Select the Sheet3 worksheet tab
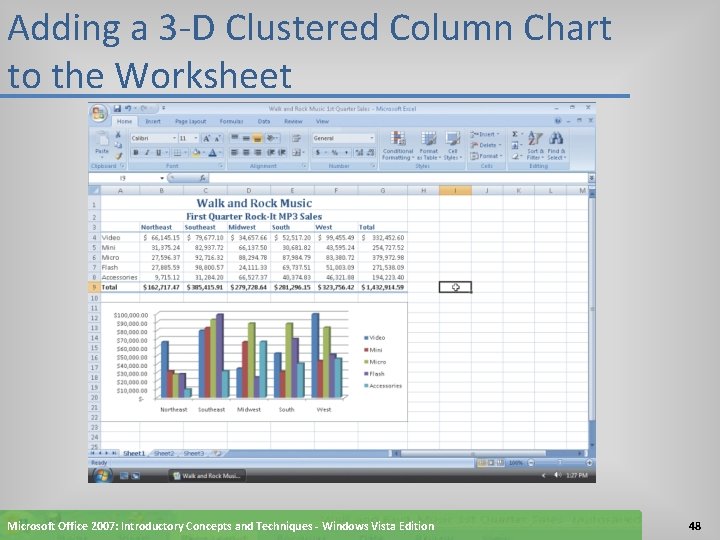This screenshot has width=720, height=540. coord(194,454)
